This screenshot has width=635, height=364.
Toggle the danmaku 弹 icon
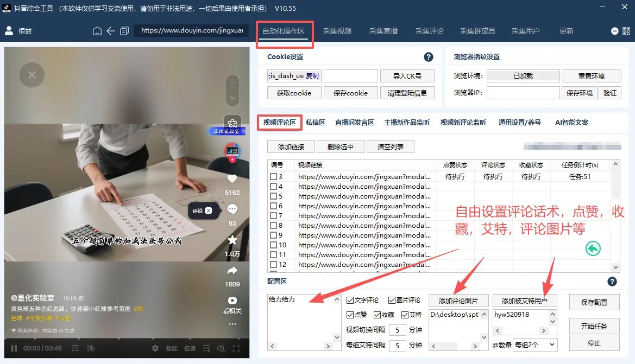pyautogui.click(x=90, y=348)
